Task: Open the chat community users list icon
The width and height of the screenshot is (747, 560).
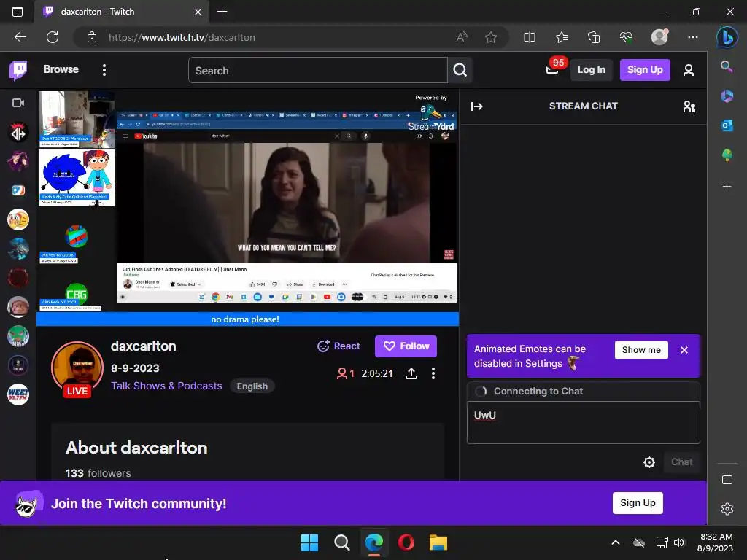Action: coord(689,106)
